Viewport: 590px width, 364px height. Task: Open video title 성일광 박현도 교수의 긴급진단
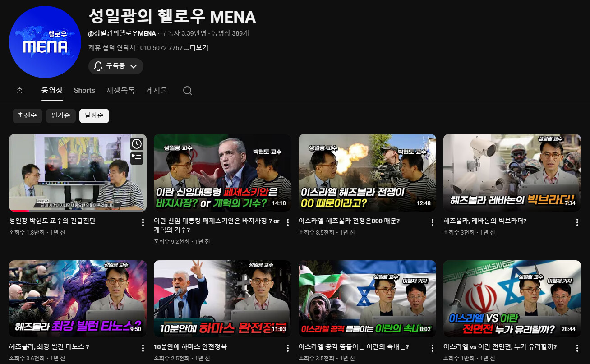(x=52, y=221)
